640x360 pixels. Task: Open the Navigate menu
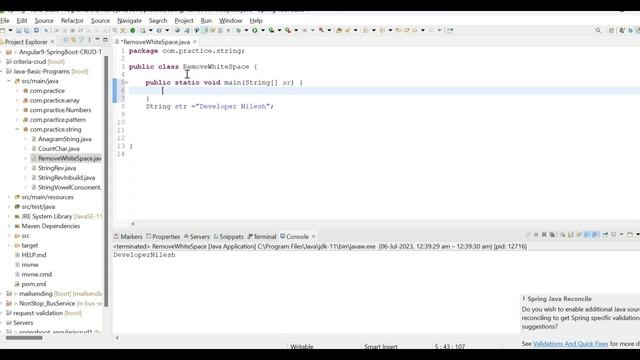tap(129, 20)
